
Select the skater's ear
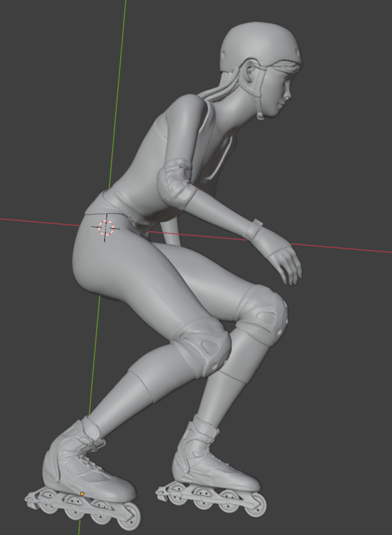tap(250, 71)
